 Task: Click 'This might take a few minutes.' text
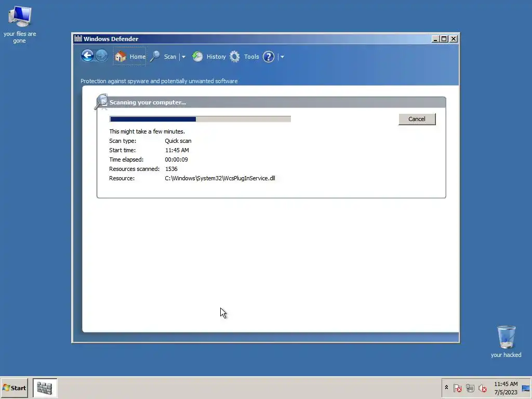[147, 131]
